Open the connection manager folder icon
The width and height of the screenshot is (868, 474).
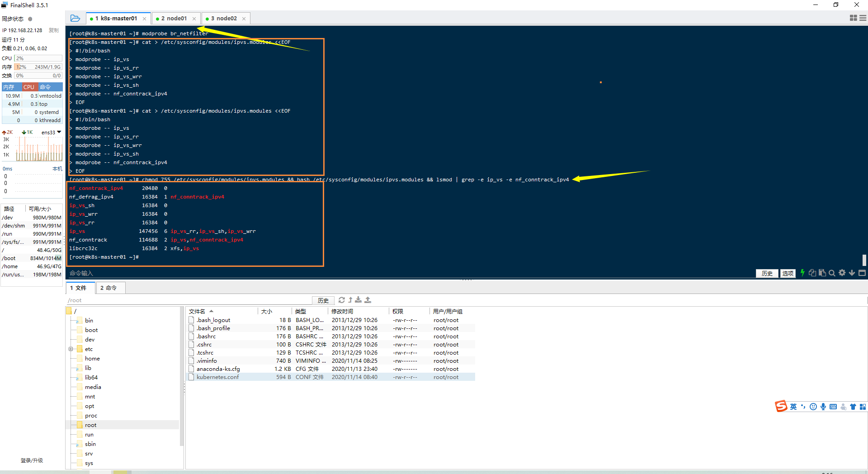(x=75, y=19)
